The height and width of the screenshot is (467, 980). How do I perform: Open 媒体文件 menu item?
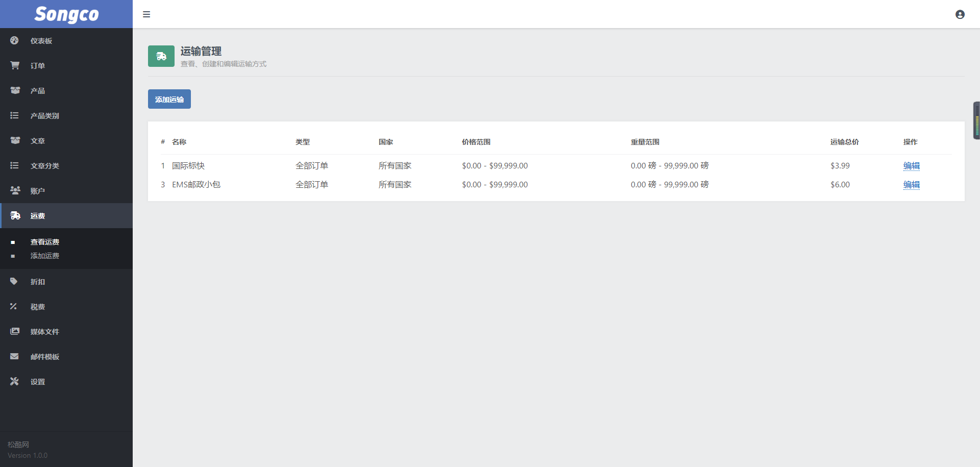click(66, 332)
